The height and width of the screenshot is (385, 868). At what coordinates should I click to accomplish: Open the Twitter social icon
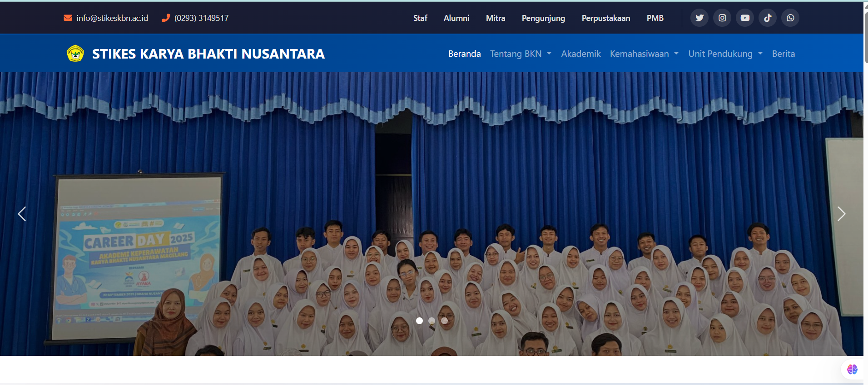699,18
